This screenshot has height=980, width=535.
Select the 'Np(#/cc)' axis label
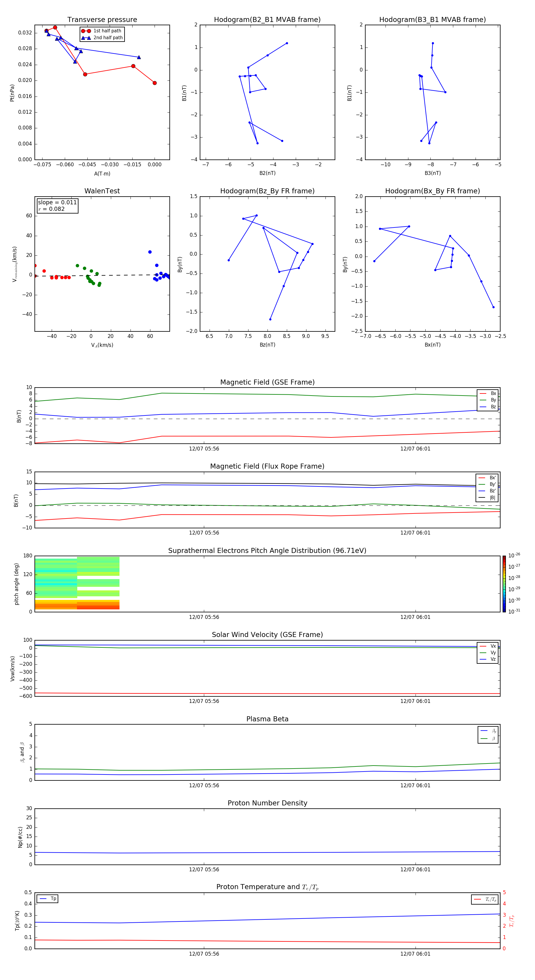[x=20, y=837]
